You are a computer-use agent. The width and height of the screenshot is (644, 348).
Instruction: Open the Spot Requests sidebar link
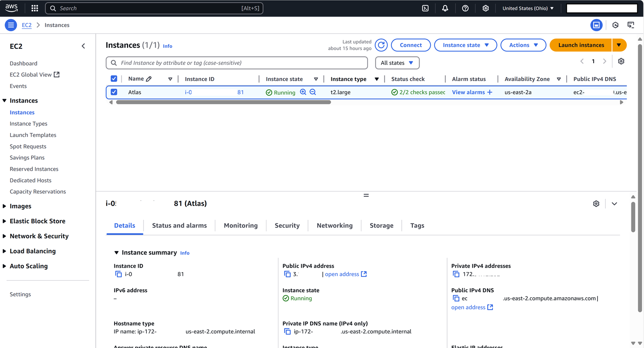point(28,147)
